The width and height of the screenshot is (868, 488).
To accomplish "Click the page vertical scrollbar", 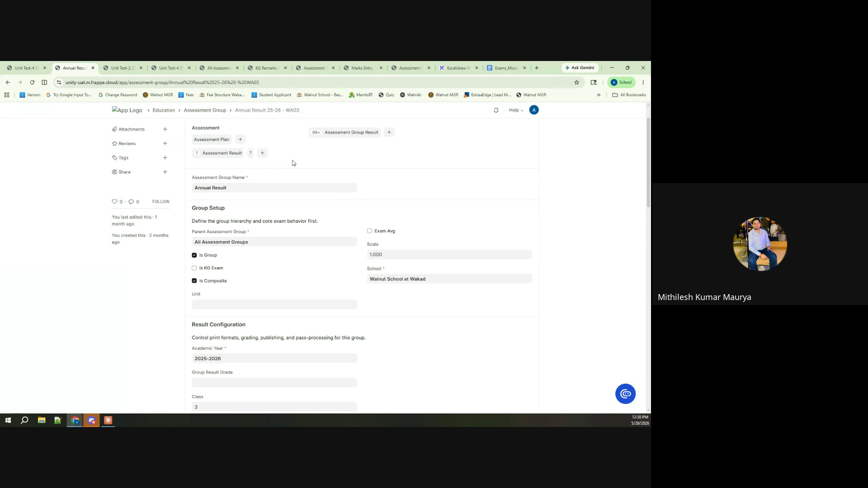I will pyautogui.click(x=648, y=163).
